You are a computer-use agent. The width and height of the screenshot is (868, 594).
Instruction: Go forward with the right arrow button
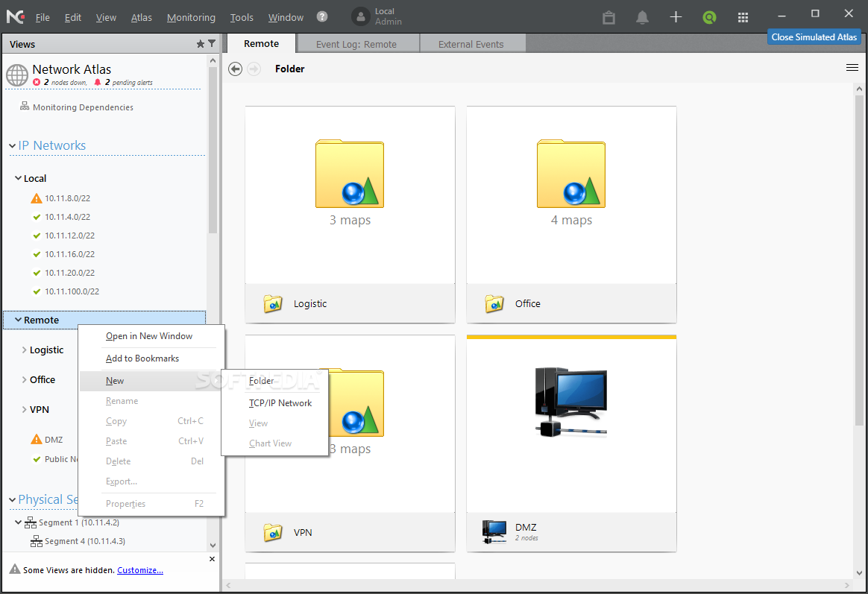(x=254, y=69)
